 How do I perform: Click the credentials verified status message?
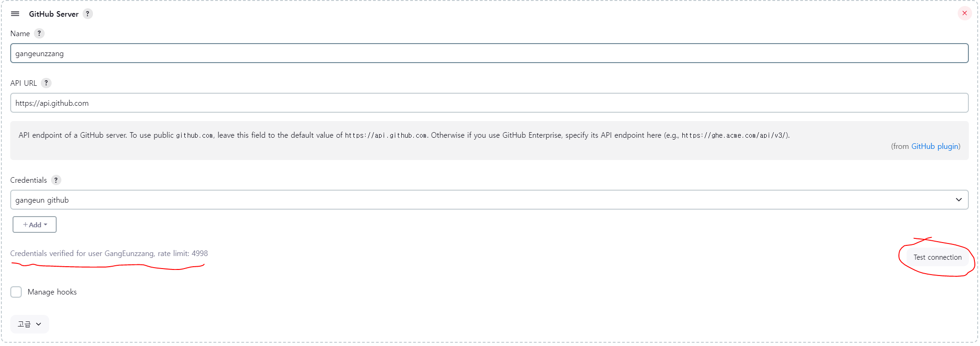pos(109,253)
